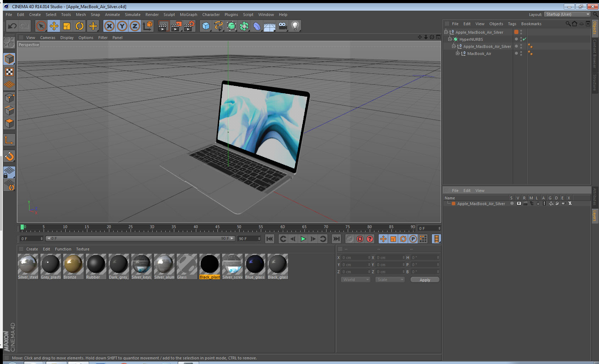Click the Apply coordinates button
Image resolution: width=599 pixels, height=364 pixels.
[x=425, y=280]
